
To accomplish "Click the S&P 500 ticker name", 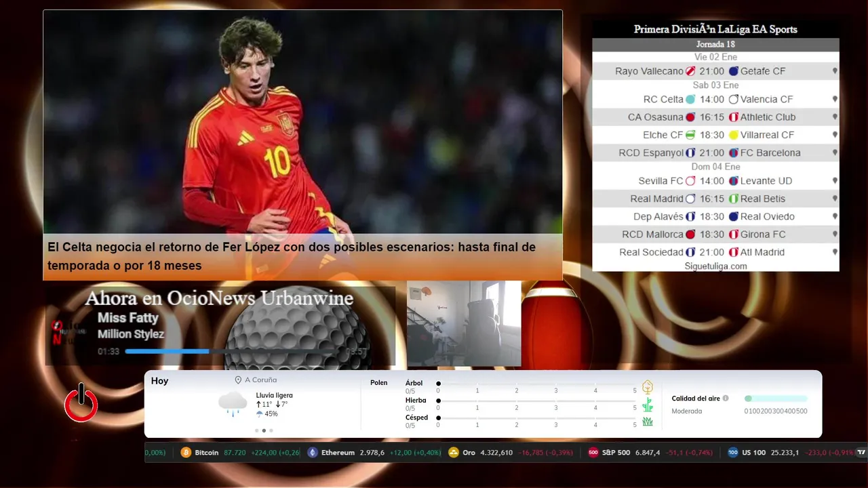I will pos(616,452).
